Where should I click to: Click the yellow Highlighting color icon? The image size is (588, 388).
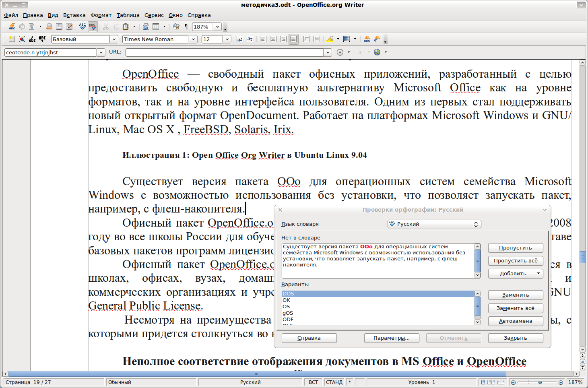pyautogui.click(x=330, y=39)
